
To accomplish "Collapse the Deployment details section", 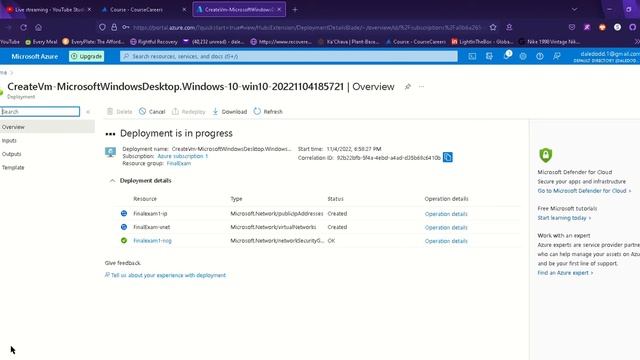I will pyautogui.click(x=112, y=180).
